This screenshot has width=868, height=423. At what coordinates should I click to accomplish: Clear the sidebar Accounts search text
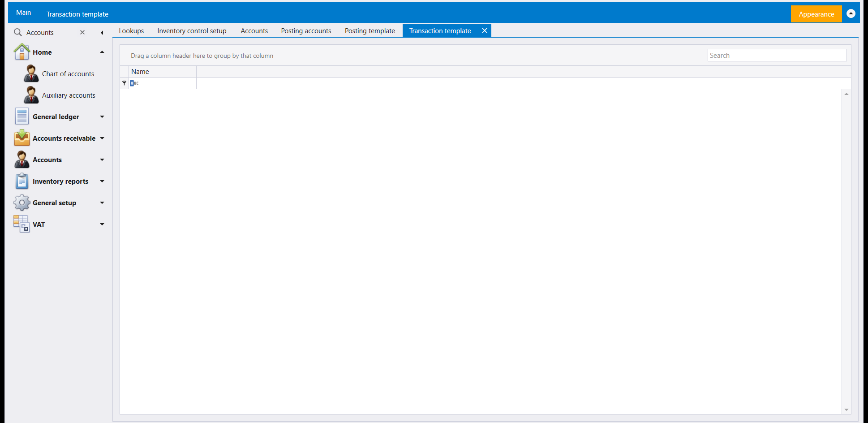pyautogui.click(x=82, y=32)
